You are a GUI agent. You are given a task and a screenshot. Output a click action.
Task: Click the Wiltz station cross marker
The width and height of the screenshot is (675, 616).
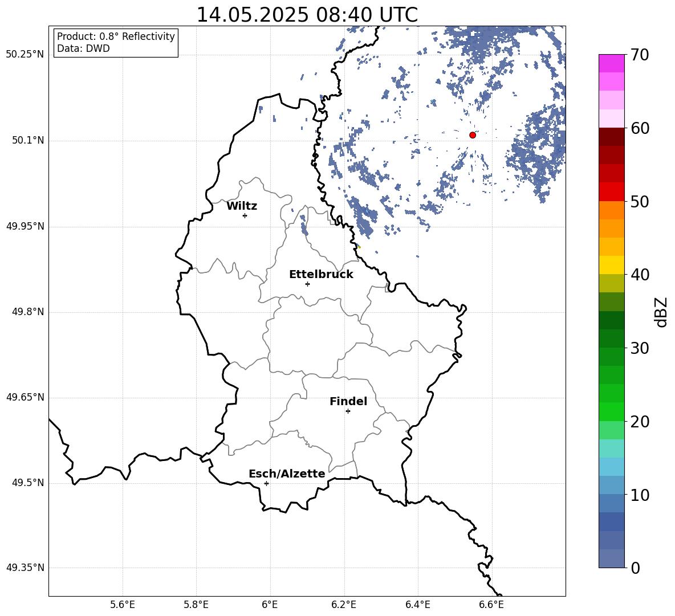click(x=245, y=215)
